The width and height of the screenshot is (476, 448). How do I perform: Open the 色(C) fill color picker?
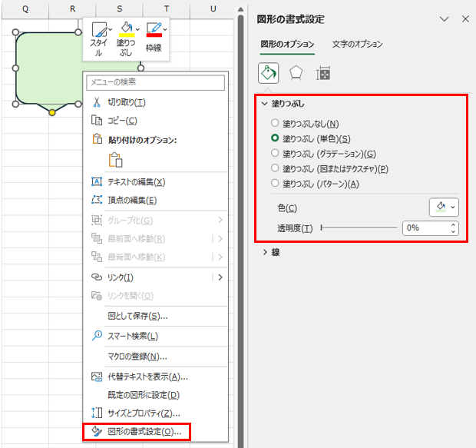pos(444,207)
